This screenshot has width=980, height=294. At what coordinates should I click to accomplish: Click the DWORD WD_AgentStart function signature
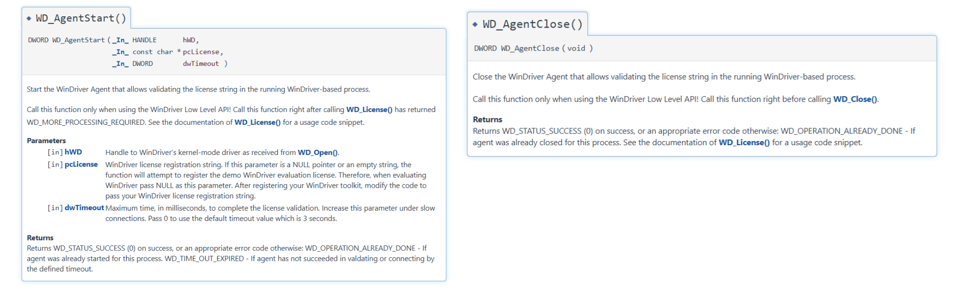coord(128,52)
